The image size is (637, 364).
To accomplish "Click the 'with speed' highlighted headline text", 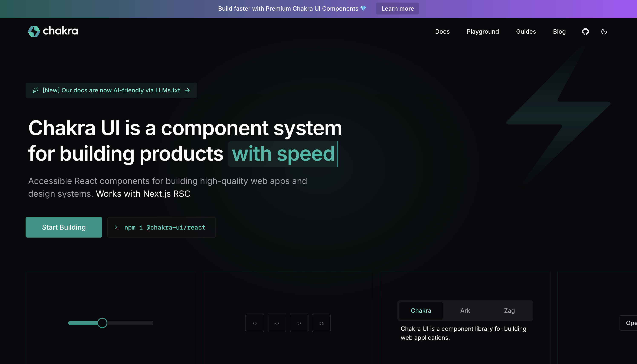I will coord(283,154).
